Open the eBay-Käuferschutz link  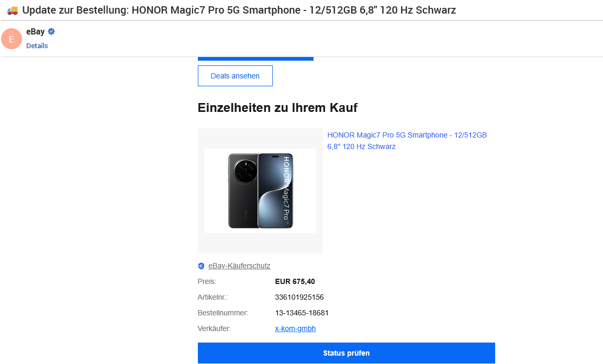239,266
